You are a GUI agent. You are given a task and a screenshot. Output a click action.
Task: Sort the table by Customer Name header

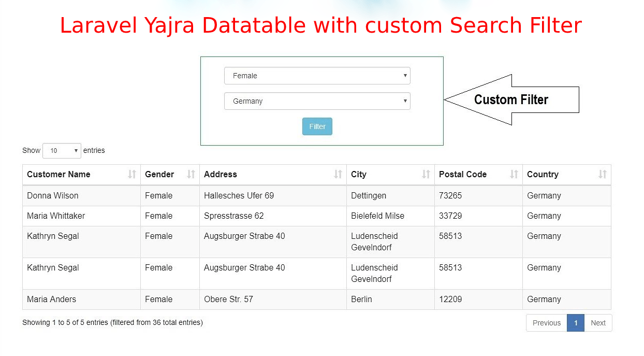(x=59, y=174)
